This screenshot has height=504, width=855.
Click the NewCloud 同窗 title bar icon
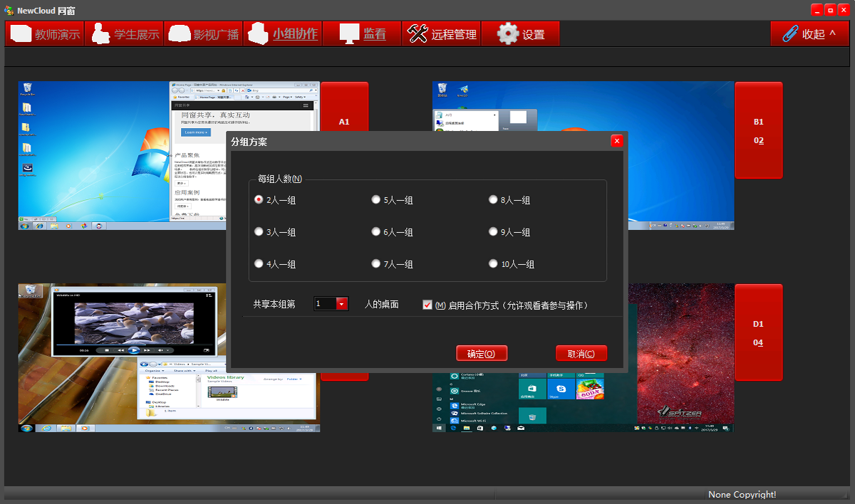[9, 10]
